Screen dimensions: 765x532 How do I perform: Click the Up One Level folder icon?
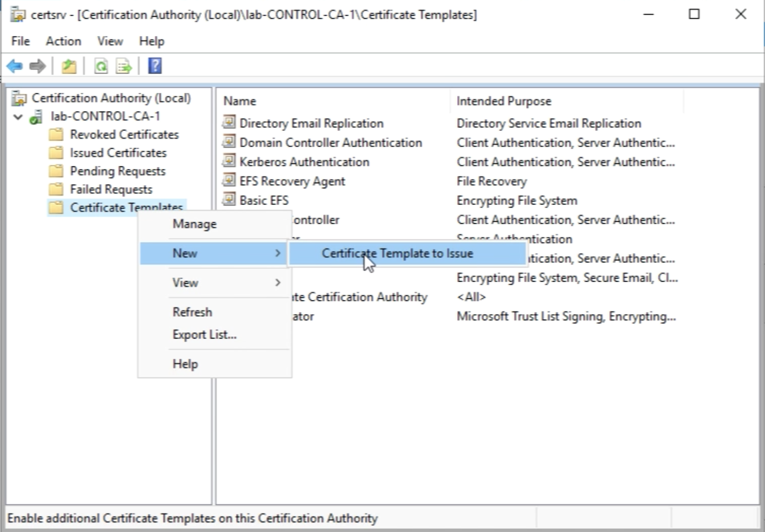click(x=69, y=66)
